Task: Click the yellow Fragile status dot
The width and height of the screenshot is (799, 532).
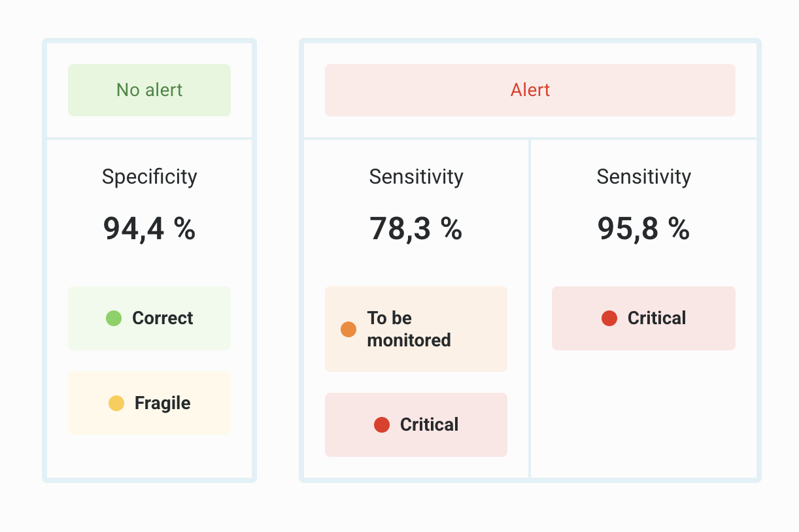Action: 116,403
